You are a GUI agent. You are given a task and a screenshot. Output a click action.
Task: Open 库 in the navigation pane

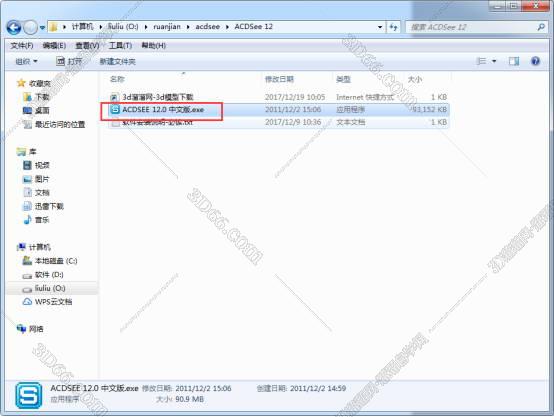tap(32, 152)
